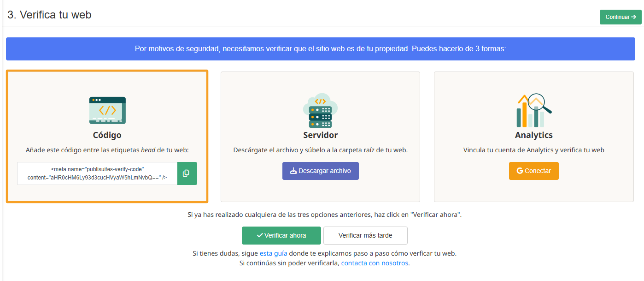
Task: Select the Servidor heading text
Action: tap(320, 135)
